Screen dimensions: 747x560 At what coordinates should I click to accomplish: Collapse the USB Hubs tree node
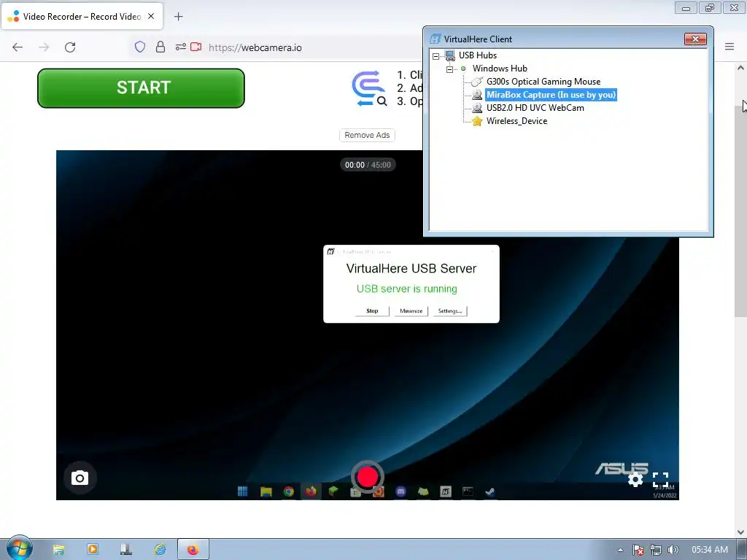coord(436,56)
